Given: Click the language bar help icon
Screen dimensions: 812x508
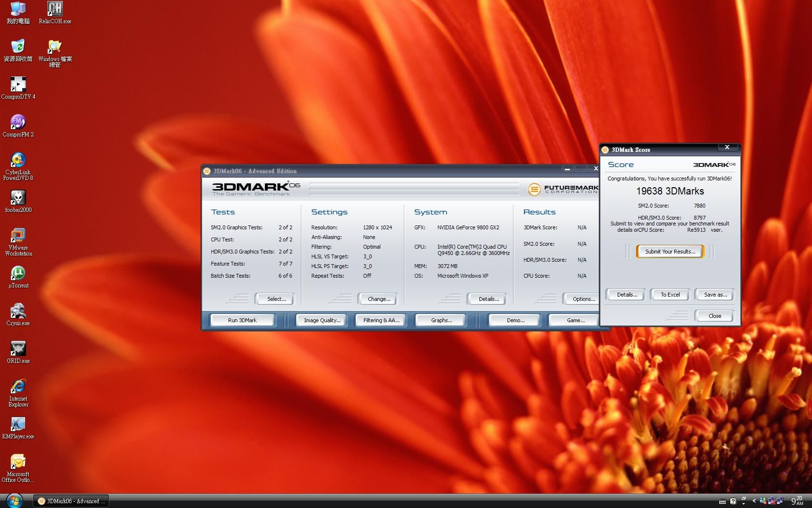Looking at the screenshot, I should (x=733, y=501).
